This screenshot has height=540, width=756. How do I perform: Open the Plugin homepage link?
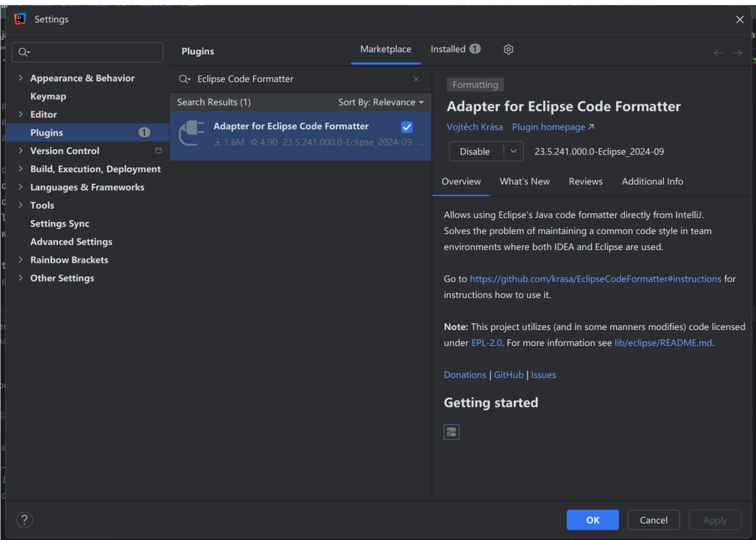point(553,127)
